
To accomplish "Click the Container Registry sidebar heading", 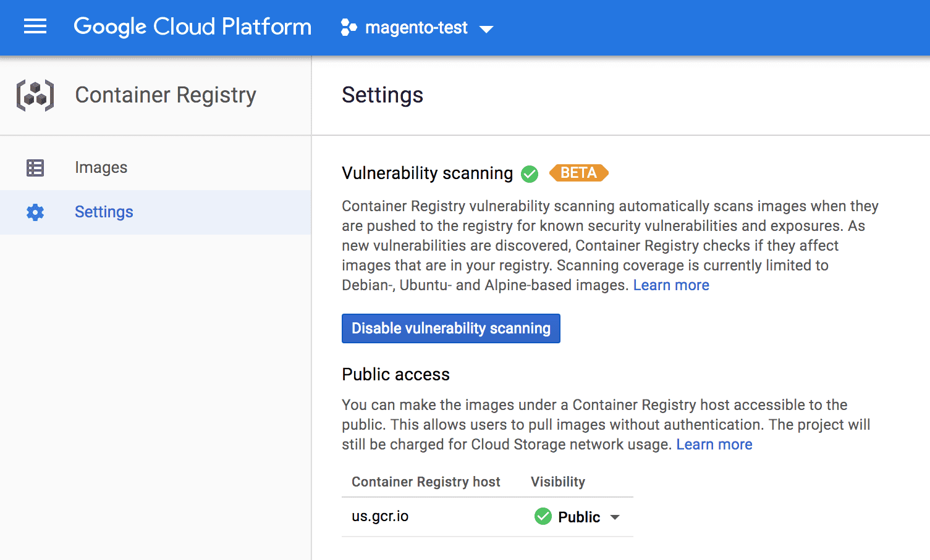I will click(x=166, y=95).
